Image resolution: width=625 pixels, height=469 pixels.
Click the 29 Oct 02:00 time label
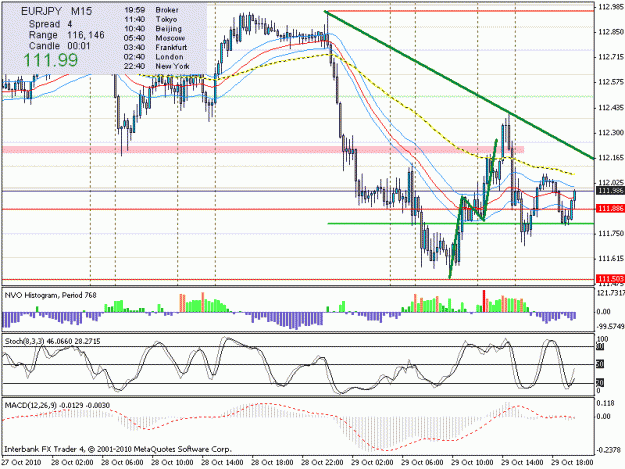[x=372, y=463]
